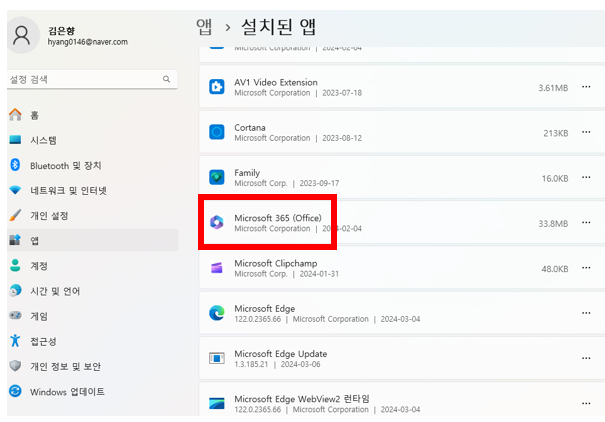Click the user profile avatar icon

coord(22,35)
